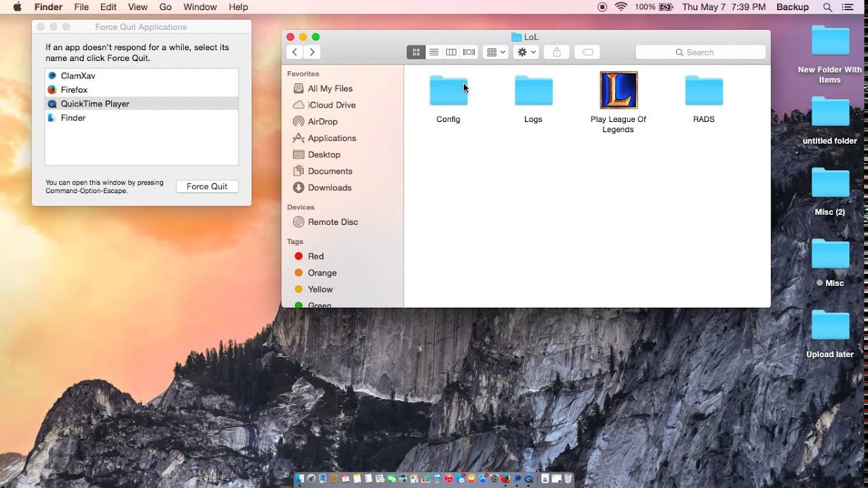Open Firefox from the Dock
The image size is (868, 488).
click(x=506, y=479)
